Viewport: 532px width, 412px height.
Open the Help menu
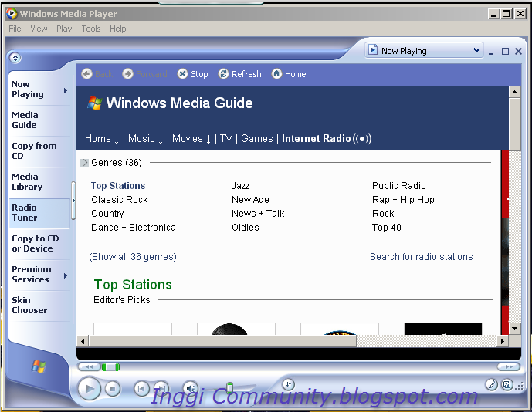pyautogui.click(x=117, y=29)
